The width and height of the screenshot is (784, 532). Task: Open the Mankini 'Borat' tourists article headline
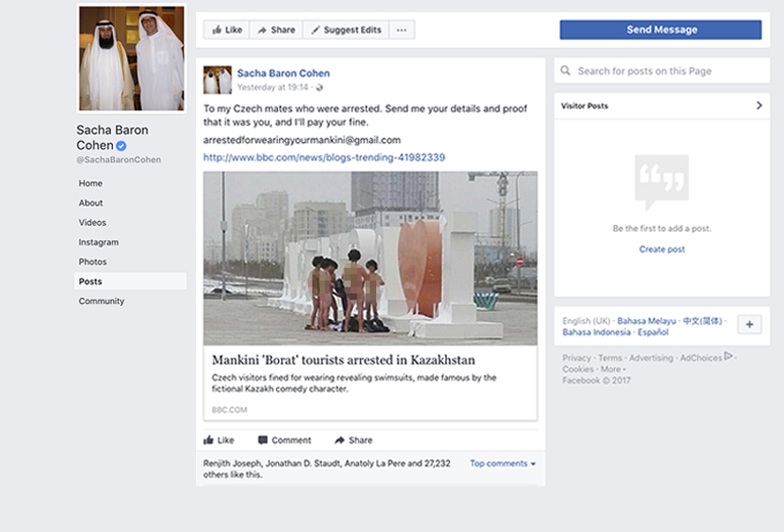[x=343, y=360]
